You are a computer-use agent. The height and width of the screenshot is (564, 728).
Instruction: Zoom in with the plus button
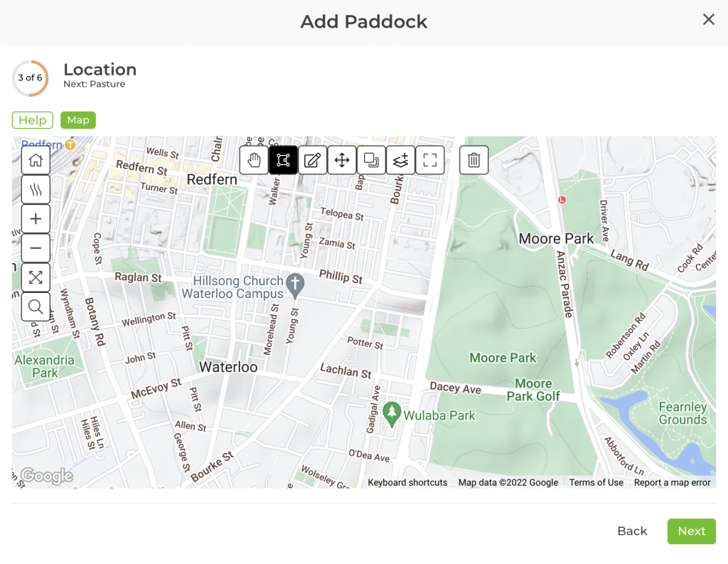point(36,219)
